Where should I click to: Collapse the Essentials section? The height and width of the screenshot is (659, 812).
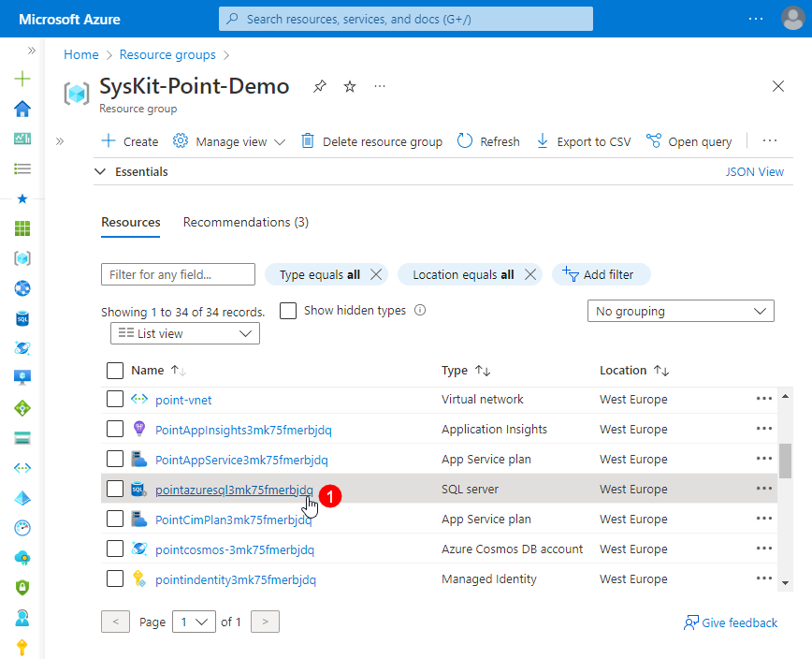[x=100, y=171]
